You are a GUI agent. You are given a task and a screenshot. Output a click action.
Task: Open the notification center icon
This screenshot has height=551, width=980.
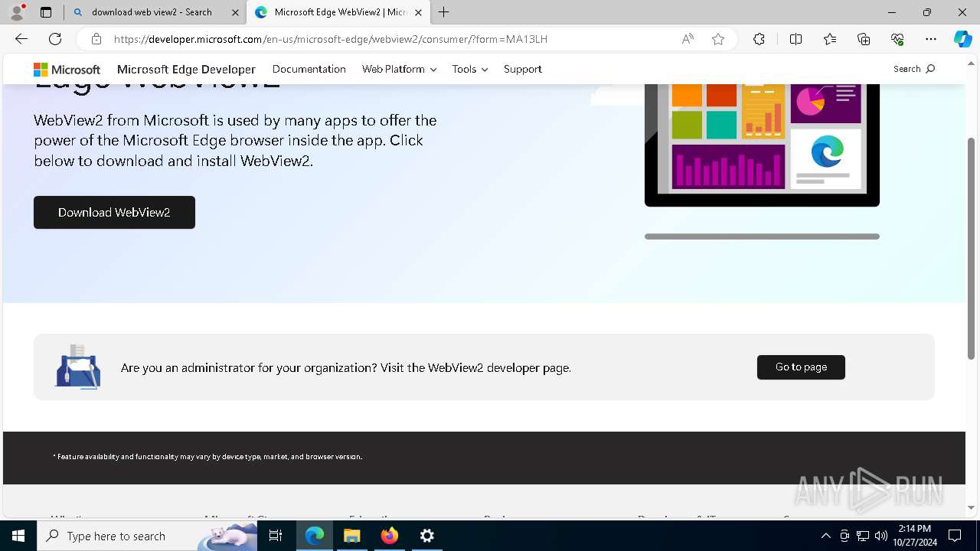pos(955,536)
